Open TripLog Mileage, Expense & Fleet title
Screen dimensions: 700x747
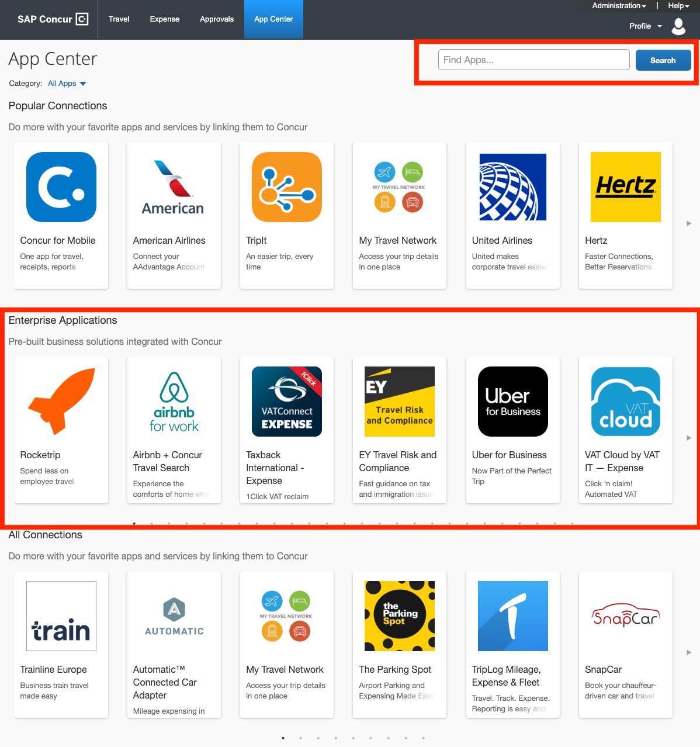point(507,676)
